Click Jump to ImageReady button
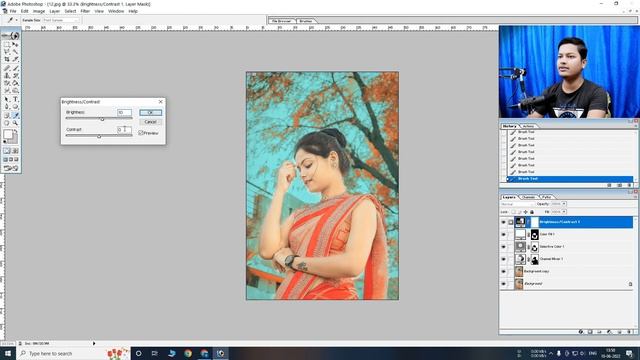Screen dimensions: 640x360 [x=11, y=167]
